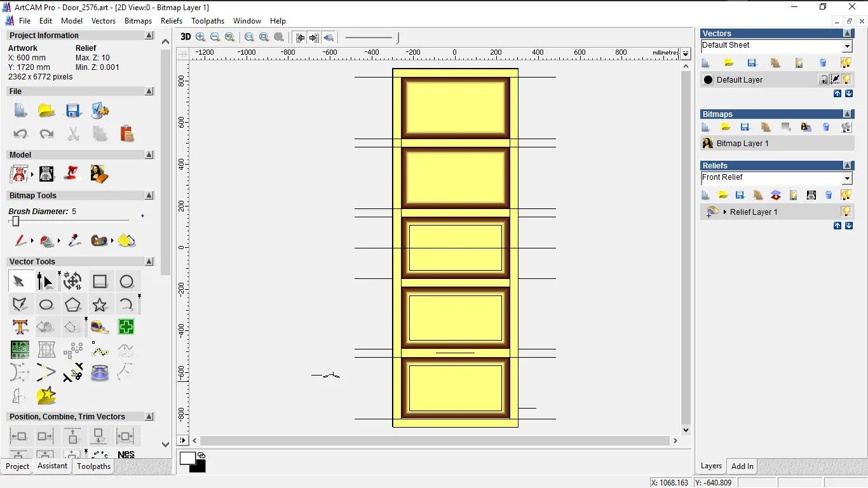This screenshot has width=868, height=488.
Task: Click the create rectangle vector tool
Action: coord(100,281)
